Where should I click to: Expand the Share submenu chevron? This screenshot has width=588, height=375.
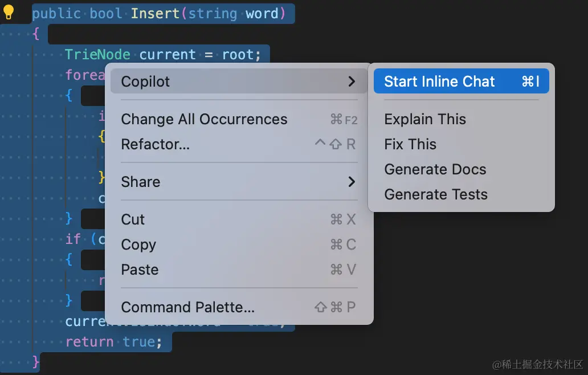point(352,182)
